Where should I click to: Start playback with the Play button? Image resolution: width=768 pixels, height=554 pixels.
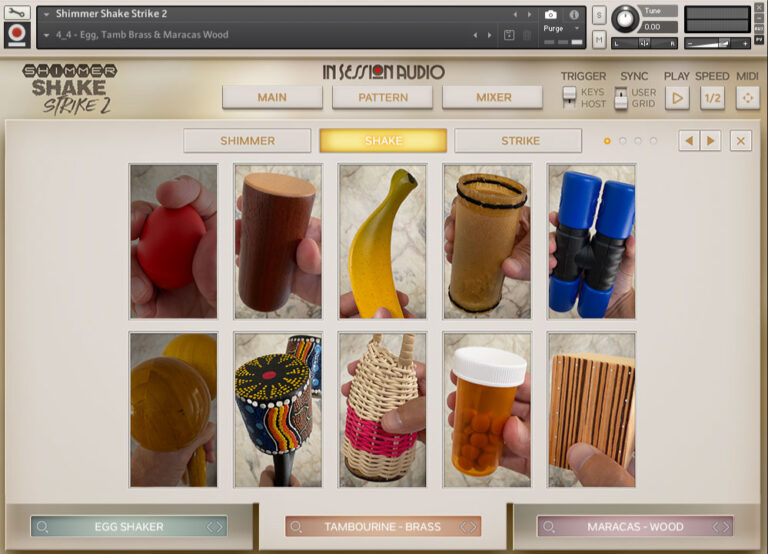(677, 98)
